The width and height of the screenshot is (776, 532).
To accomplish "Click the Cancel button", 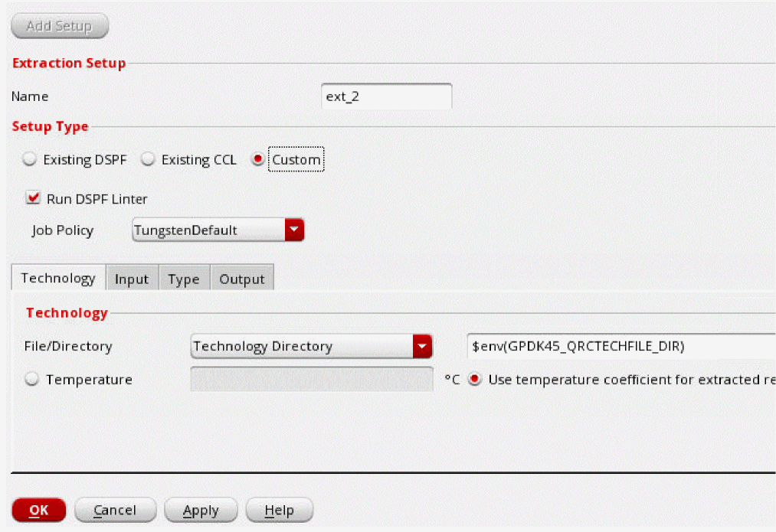I will [x=116, y=510].
